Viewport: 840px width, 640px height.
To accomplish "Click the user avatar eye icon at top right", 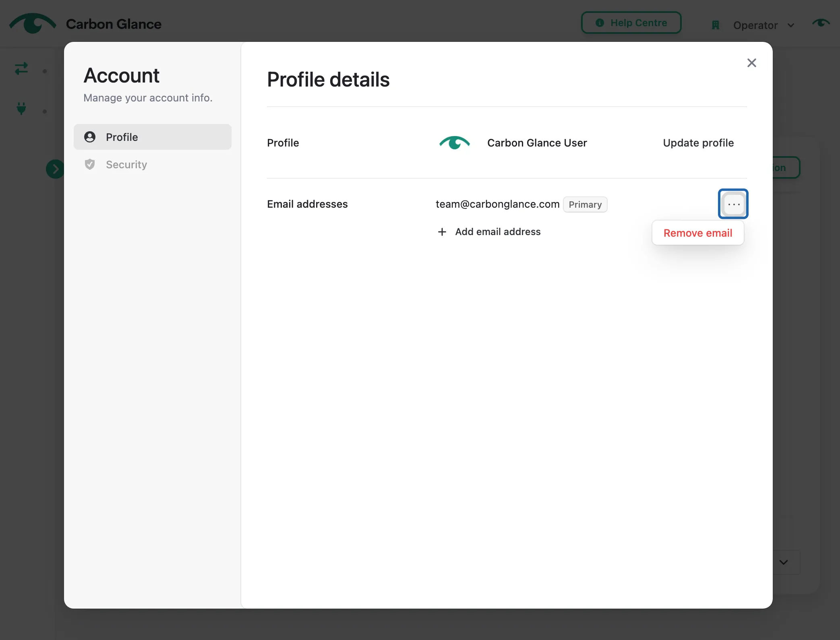I will click(x=821, y=23).
